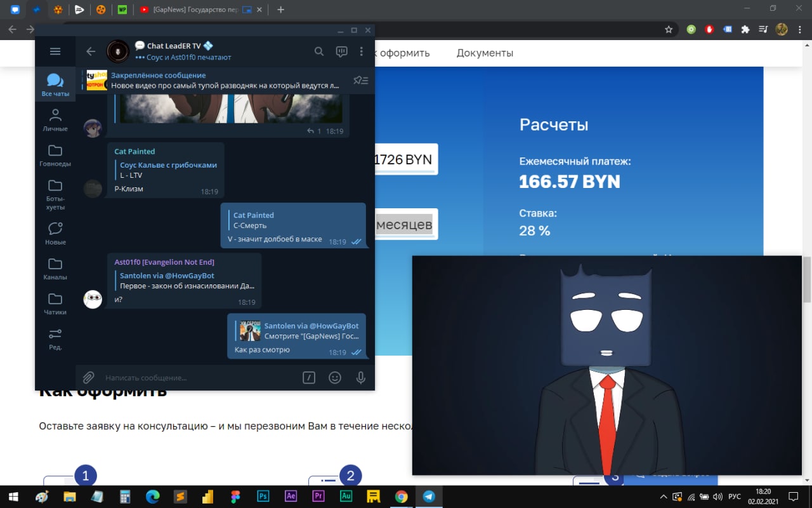This screenshot has width=812, height=508.
Task: Open Sublime Text from taskbar
Action: pyautogui.click(x=180, y=497)
